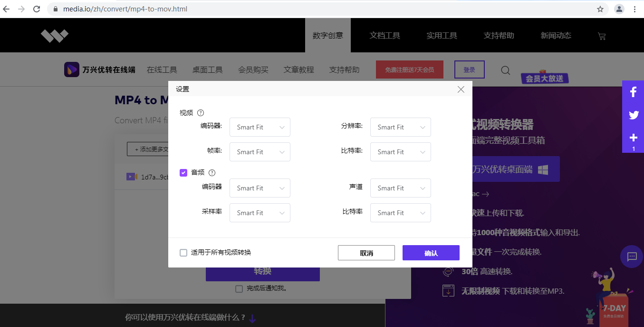Share to Twitter via sidebar icon
Viewport: 644px width, 327px height.
(633, 115)
